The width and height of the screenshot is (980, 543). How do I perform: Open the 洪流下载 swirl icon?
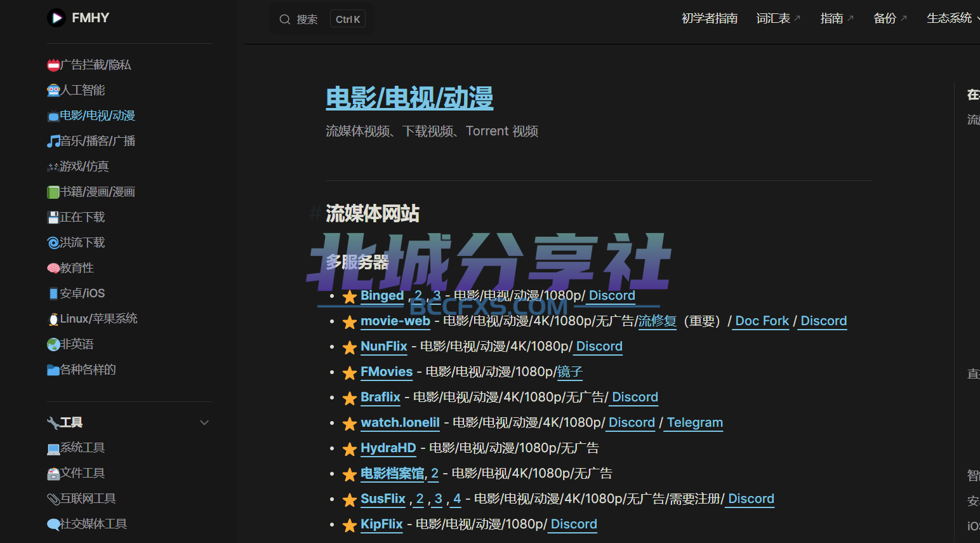pos(53,243)
